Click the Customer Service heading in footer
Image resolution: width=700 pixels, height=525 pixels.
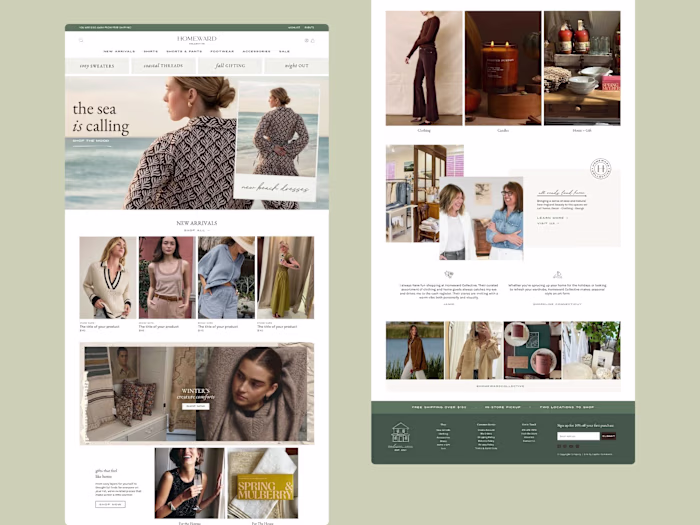[486, 425]
